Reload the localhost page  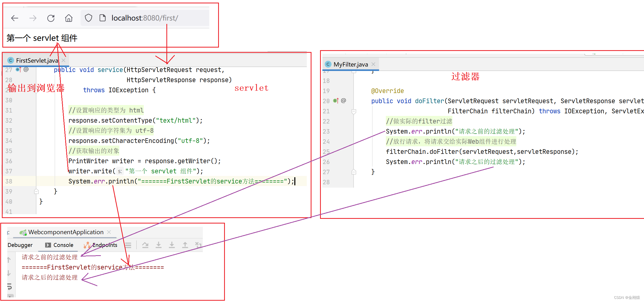[x=51, y=18]
